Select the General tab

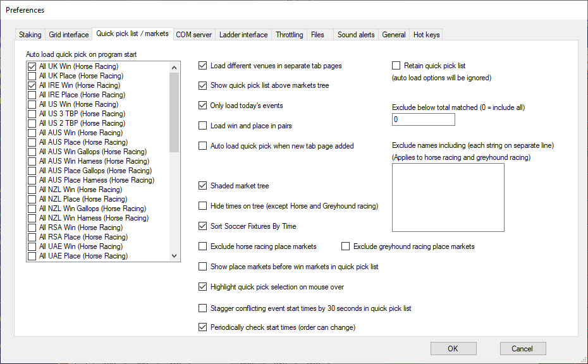[394, 35]
